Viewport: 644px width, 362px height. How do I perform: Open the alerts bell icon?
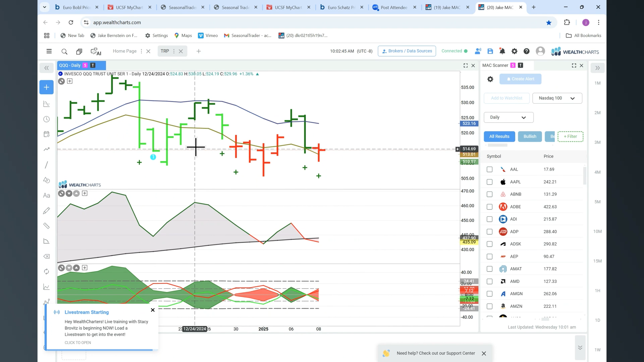502,51
